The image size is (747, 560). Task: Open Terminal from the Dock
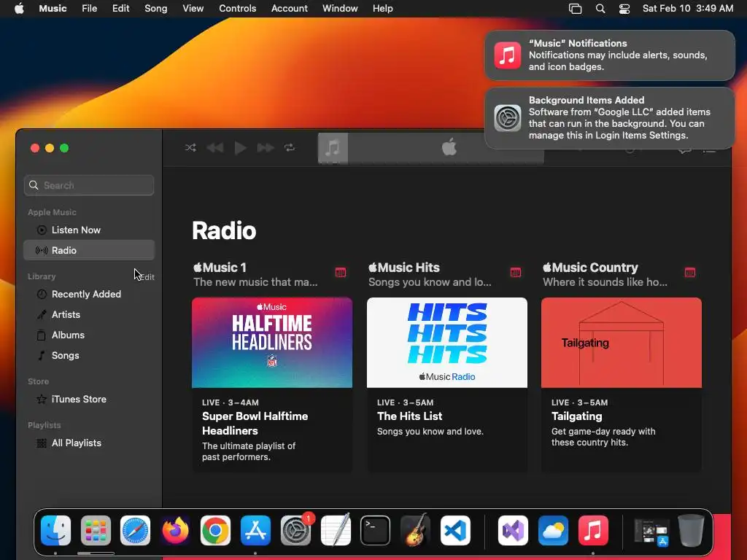[376, 531]
